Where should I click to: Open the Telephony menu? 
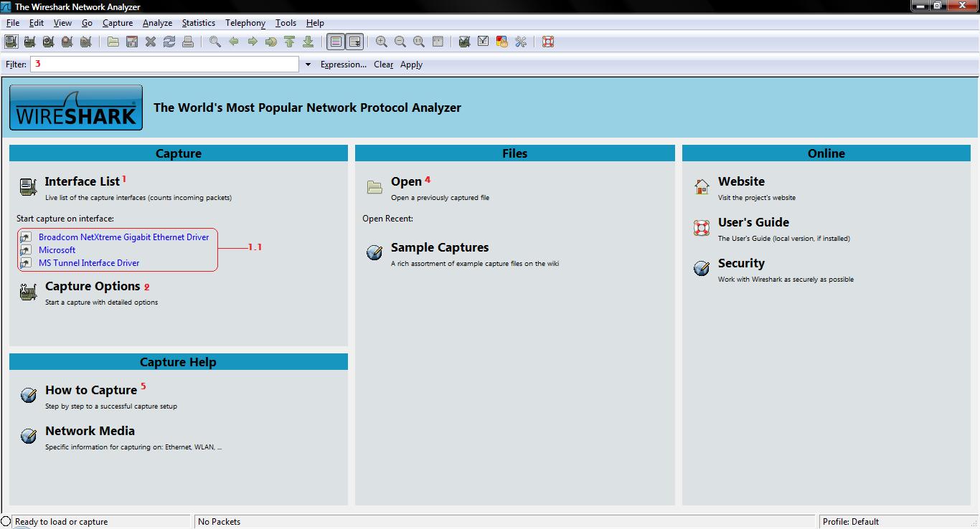coord(245,23)
